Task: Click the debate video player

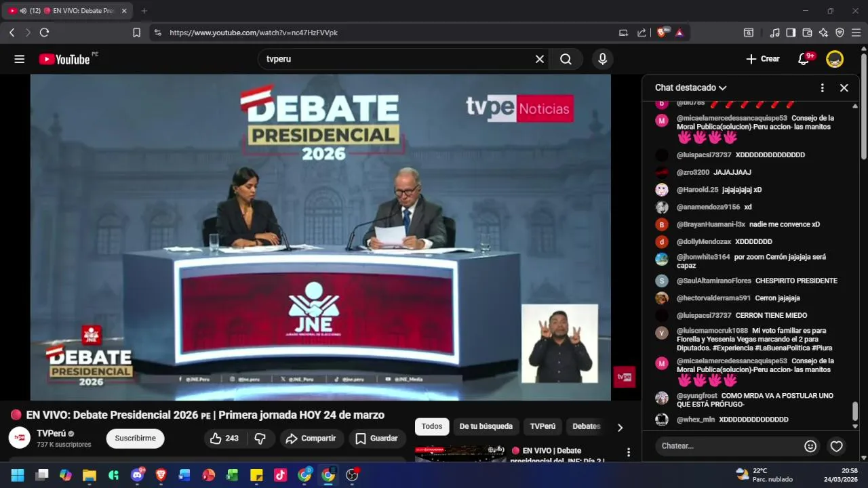Action: [x=320, y=237]
